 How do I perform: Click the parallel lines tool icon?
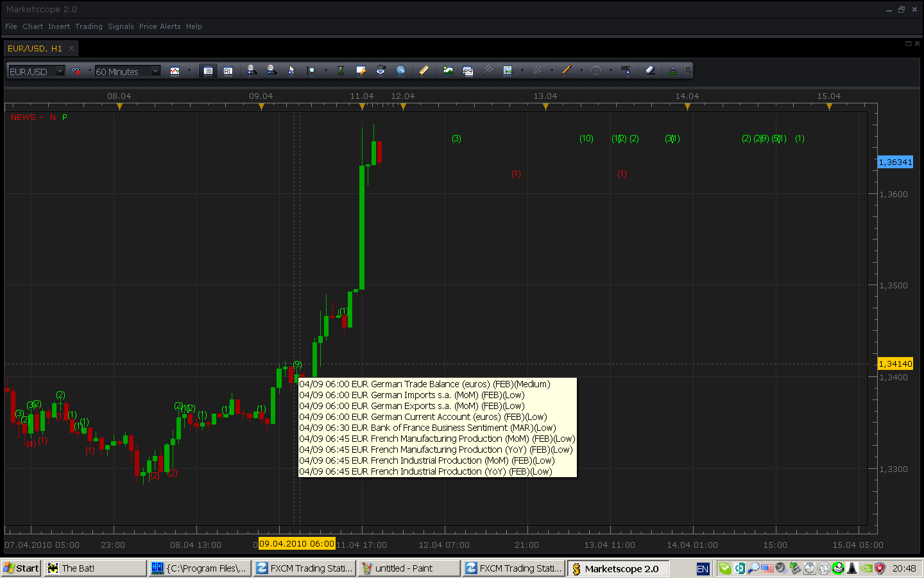488,70
